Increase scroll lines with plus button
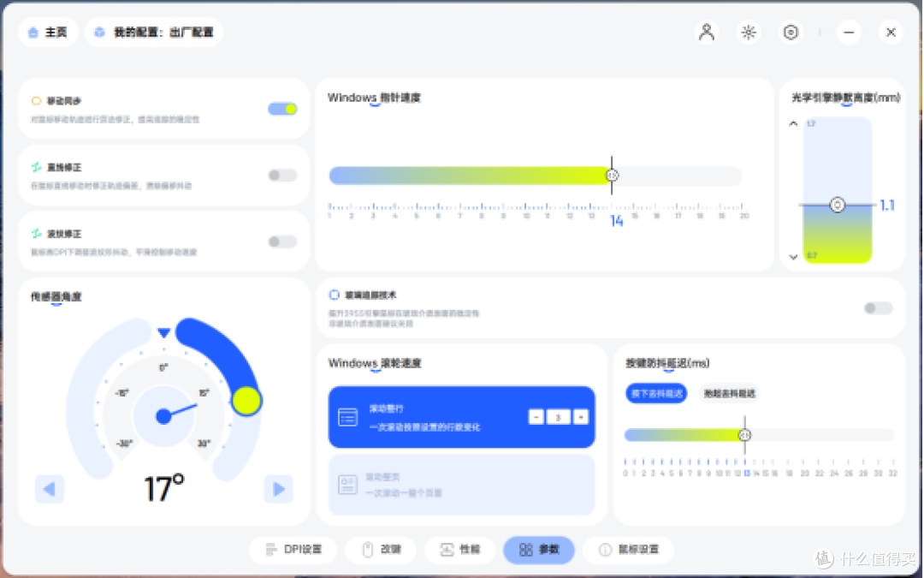This screenshot has height=578, width=924. [x=580, y=417]
